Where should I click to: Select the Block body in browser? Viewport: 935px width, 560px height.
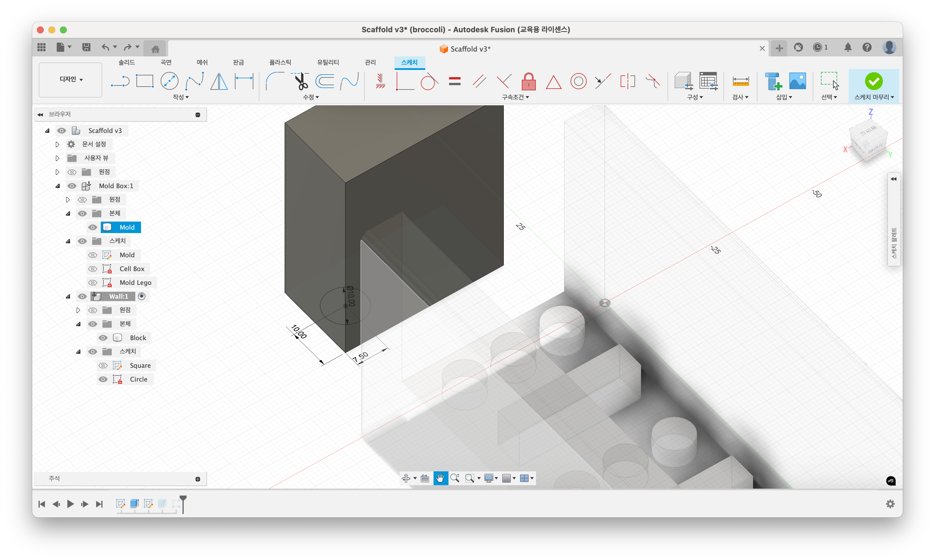pyautogui.click(x=138, y=338)
